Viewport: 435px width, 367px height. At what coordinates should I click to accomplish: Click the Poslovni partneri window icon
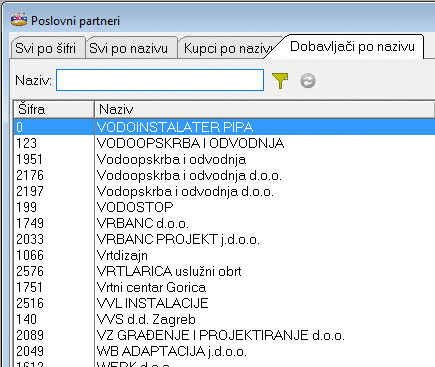coord(19,21)
